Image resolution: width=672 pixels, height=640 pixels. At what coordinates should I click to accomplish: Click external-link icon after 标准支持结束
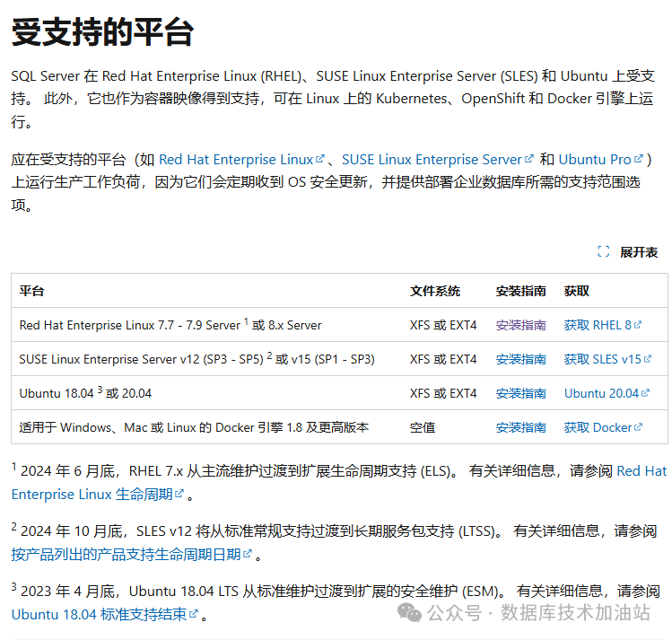click(x=193, y=613)
